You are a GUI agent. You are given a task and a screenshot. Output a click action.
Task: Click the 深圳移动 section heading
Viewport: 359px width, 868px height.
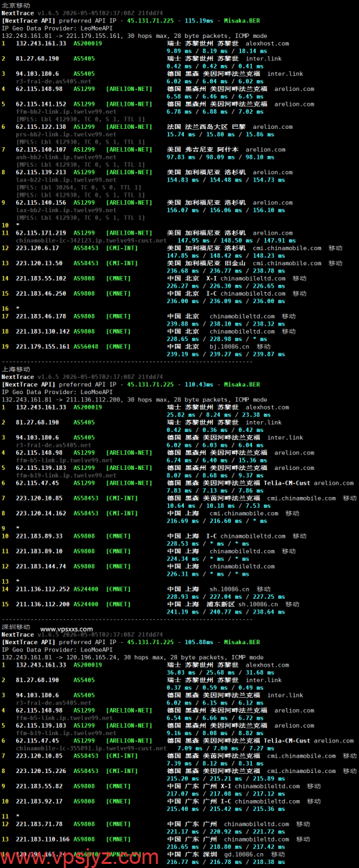(x=16, y=628)
